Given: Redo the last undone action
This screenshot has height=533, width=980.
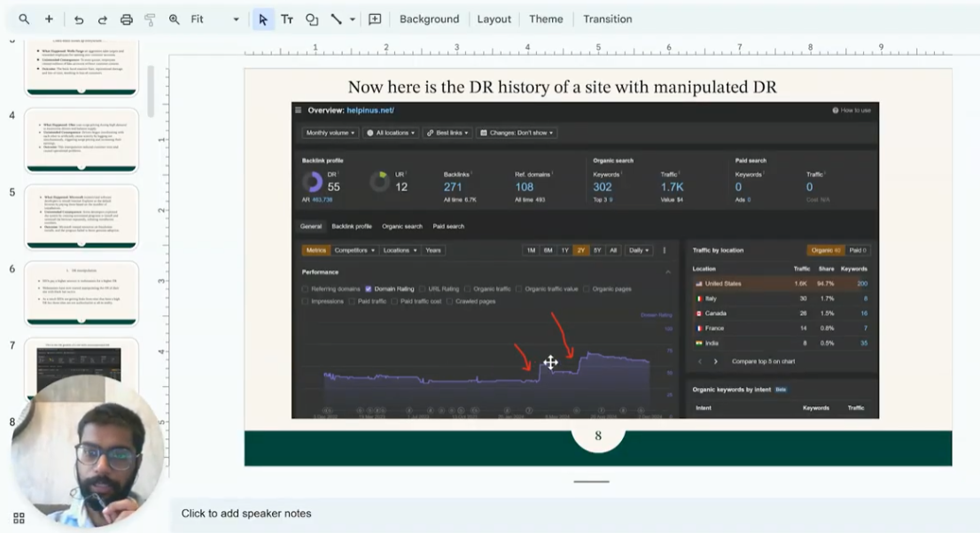Looking at the screenshot, I should click(103, 19).
